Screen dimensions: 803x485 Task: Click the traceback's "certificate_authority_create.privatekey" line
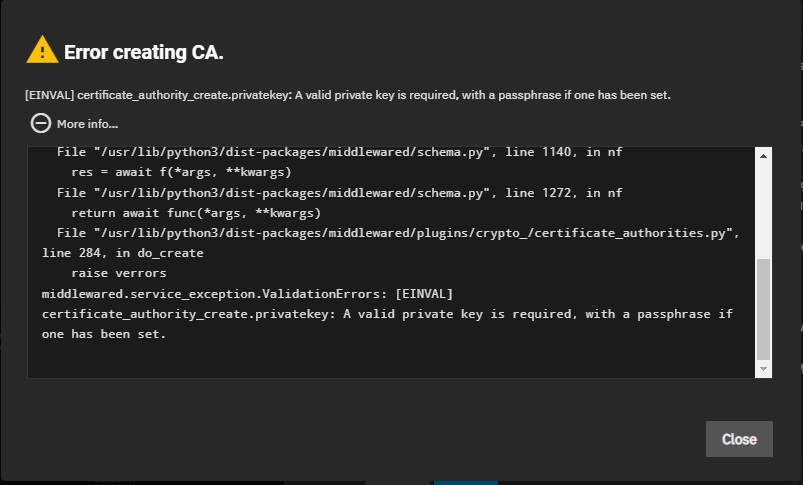tap(387, 314)
